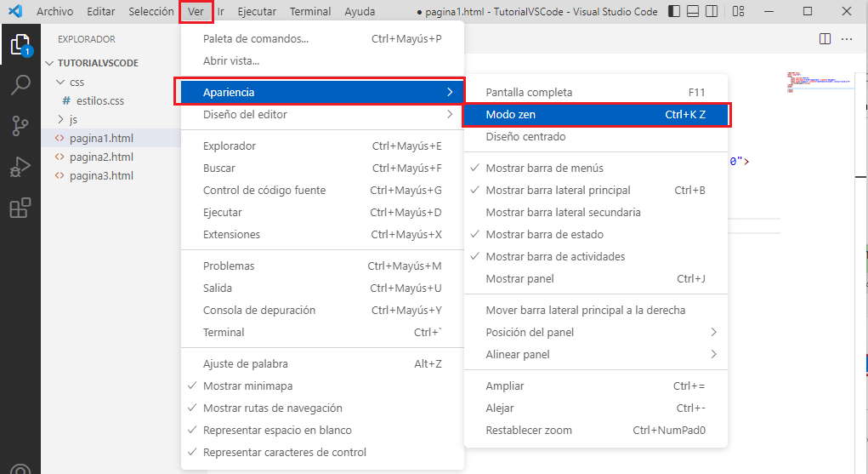868x474 pixels.
Task: Toggle Mostrar barra lateral secundaria
Action: [596, 213]
